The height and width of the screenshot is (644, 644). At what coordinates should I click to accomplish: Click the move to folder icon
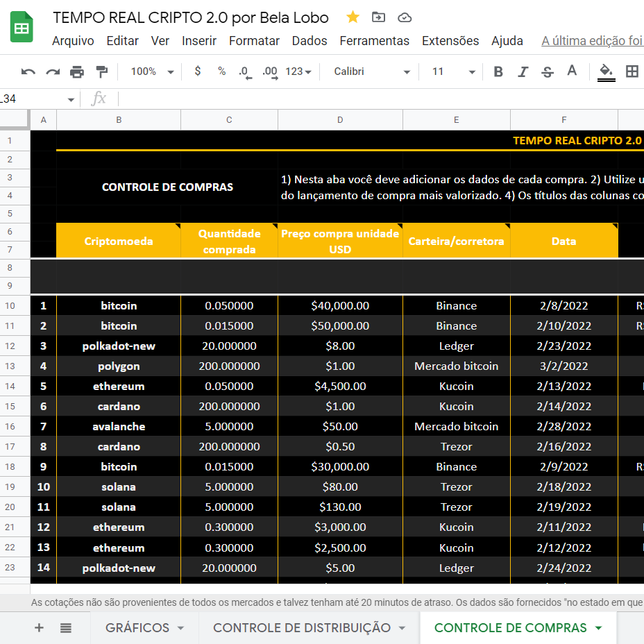(x=378, y=17)
